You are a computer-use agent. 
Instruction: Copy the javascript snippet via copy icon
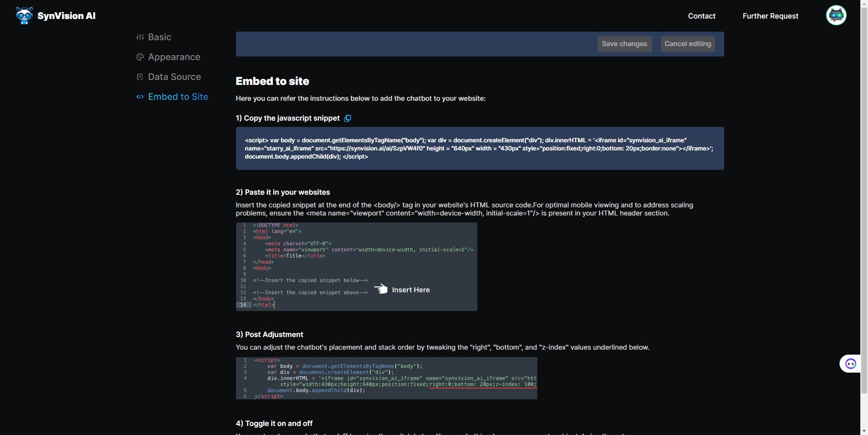click(348, 118)
